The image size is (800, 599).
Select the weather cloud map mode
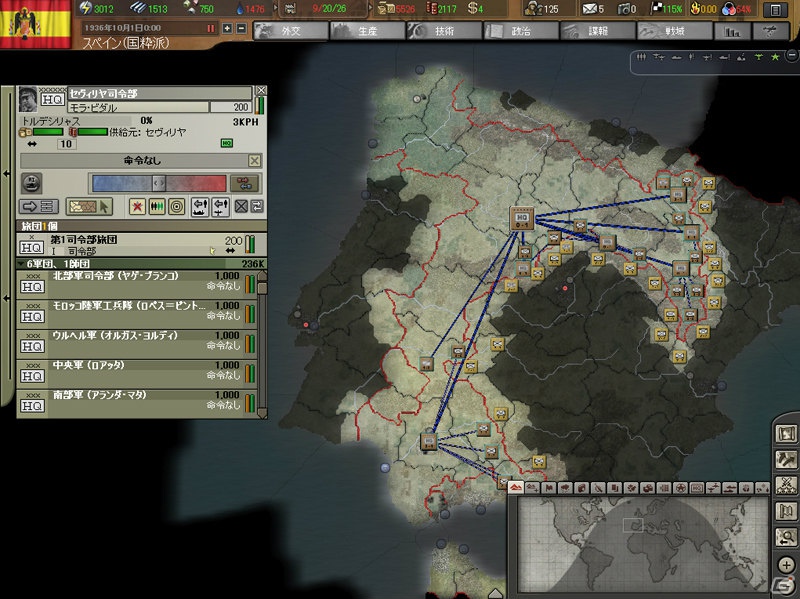(x=565, y=488)
